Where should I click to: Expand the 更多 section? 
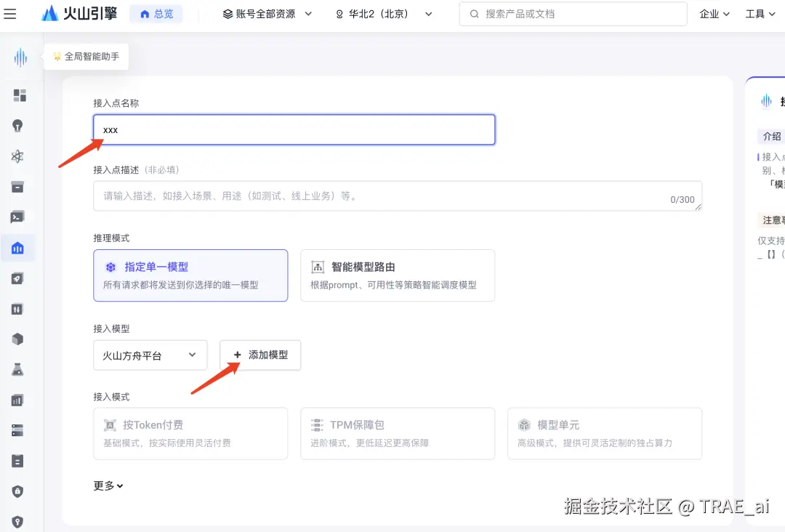[x=108, y=485]
